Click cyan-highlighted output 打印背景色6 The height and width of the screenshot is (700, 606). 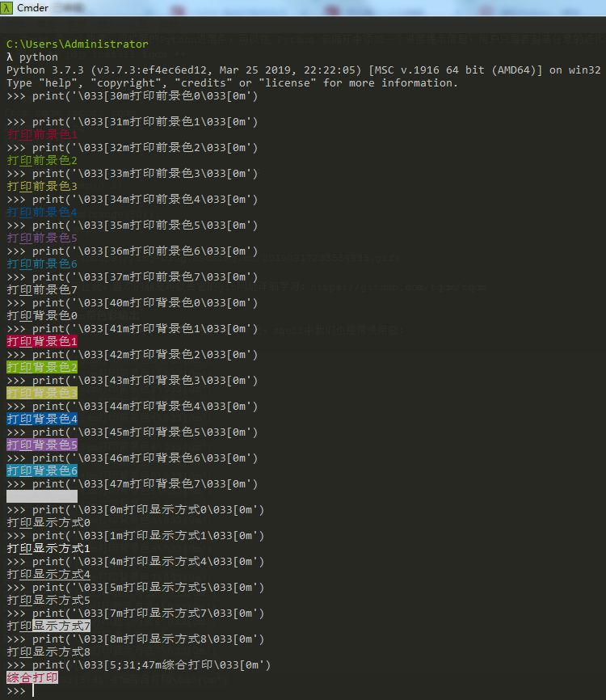(x=42, y=471)
